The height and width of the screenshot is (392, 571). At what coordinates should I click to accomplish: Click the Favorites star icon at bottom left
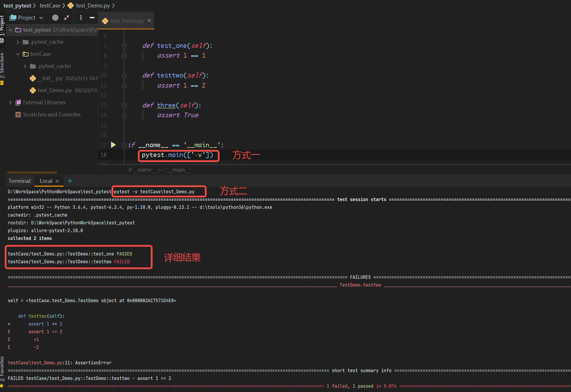pyautogui.click(x=2, y=386)
